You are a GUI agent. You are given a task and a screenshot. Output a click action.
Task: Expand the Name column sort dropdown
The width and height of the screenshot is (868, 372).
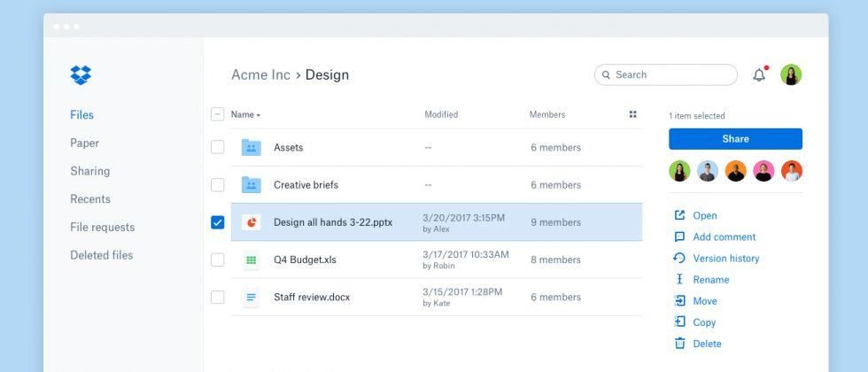tap(258, 115)
